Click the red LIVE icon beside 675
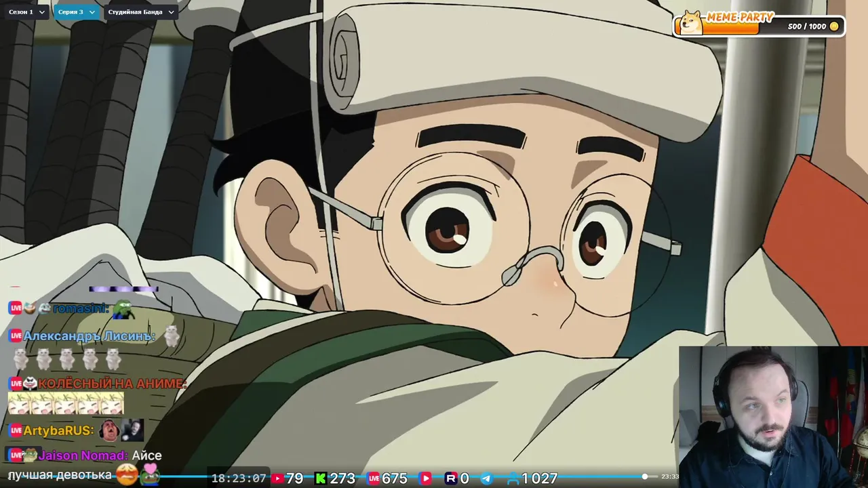 (x=374, y=479)
